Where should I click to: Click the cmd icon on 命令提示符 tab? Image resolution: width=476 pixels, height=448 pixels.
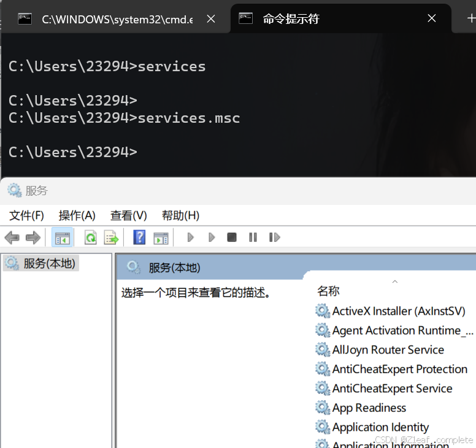(x=245, y=18)
